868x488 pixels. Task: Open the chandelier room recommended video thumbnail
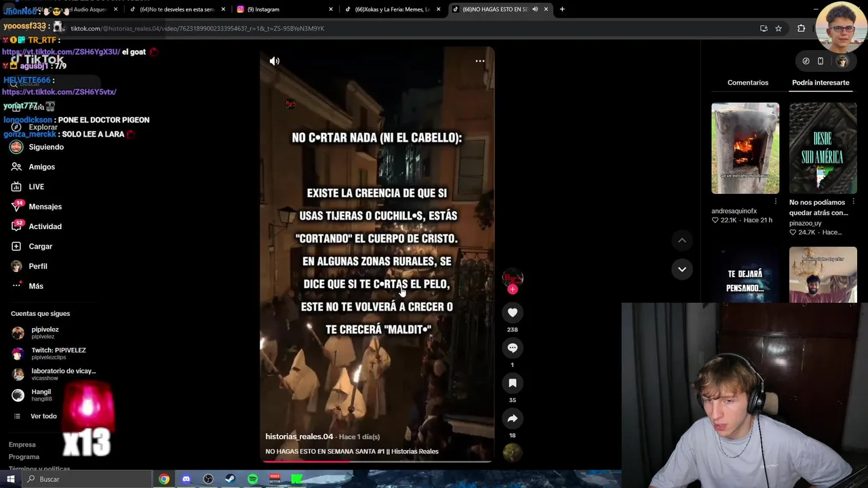[x=823, y=275]
